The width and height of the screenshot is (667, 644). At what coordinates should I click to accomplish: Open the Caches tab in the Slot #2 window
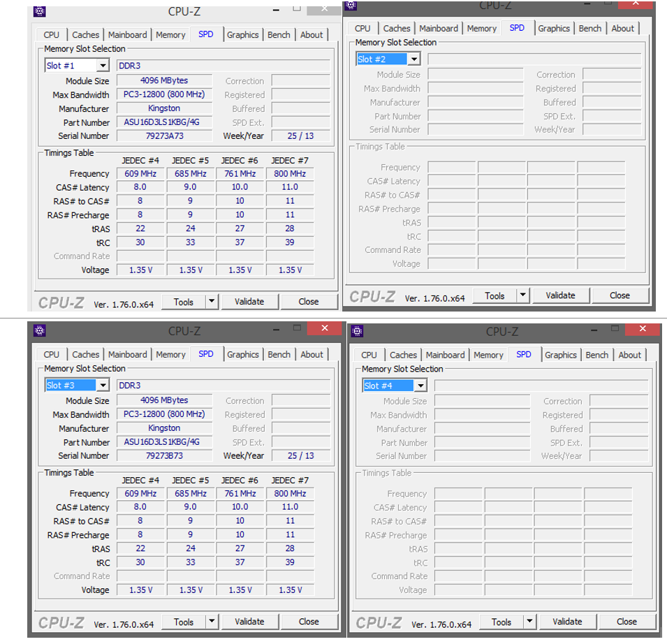pyautogui.click(x=397, y=29)
